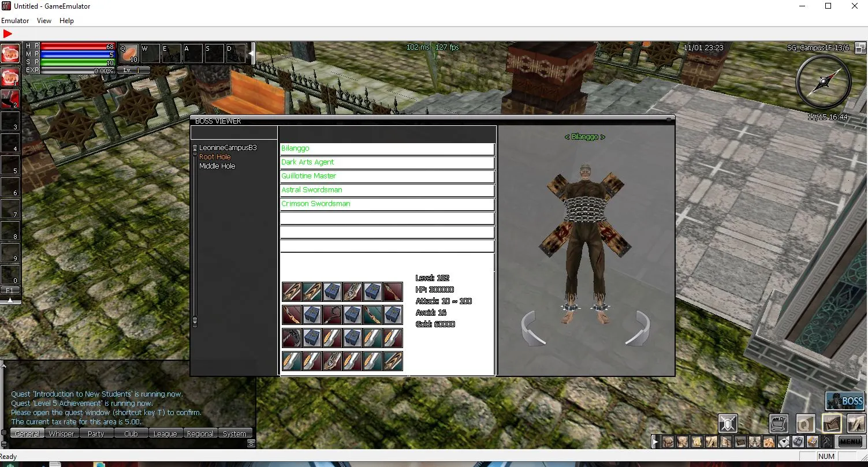Click the last drop item in bottom row

393,361
